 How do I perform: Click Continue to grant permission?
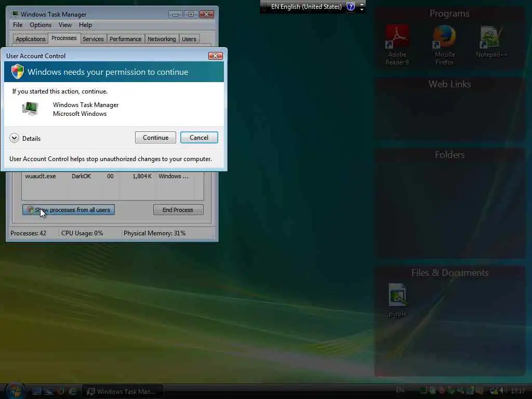155,137
